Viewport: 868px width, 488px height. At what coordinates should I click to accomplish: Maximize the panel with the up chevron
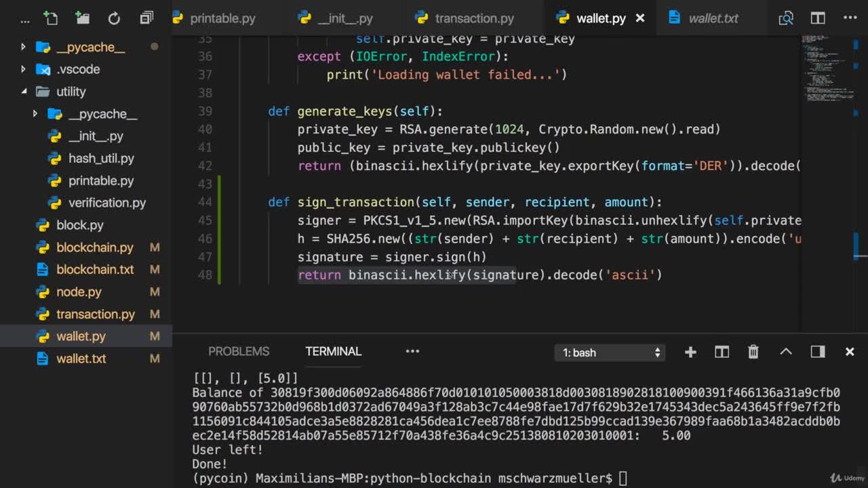point(785,352)
